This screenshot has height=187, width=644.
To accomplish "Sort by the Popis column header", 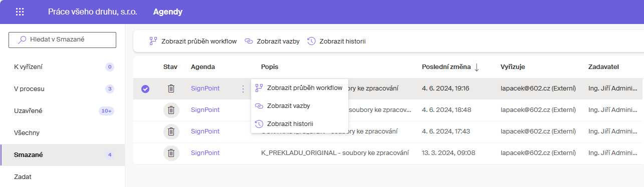I will 270,67.
